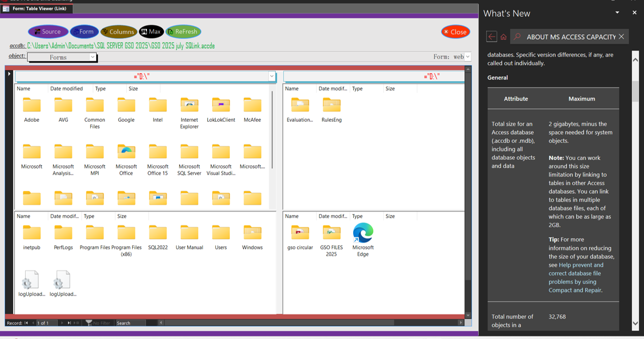Click the record selector arrow
Screen dimensions: 644x339
(9, 74)
